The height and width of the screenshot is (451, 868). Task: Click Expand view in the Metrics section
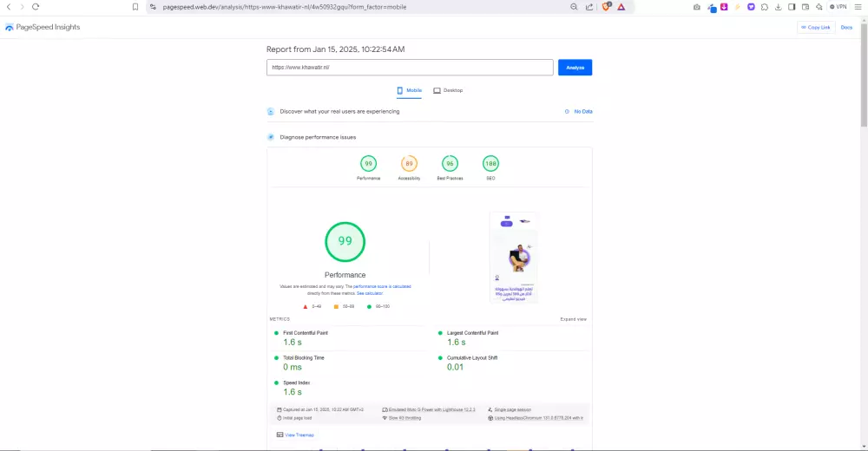(573, 319)
